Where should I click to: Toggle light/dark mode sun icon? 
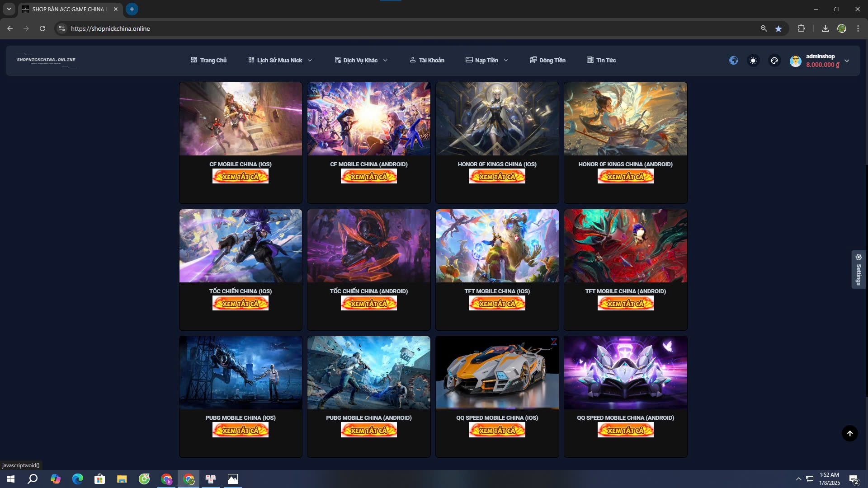pyautogui.click(x=753, y=61)
